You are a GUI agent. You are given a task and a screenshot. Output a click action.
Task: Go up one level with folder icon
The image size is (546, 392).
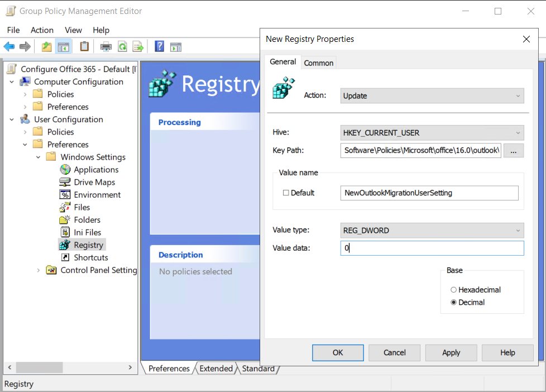[46, 46]
